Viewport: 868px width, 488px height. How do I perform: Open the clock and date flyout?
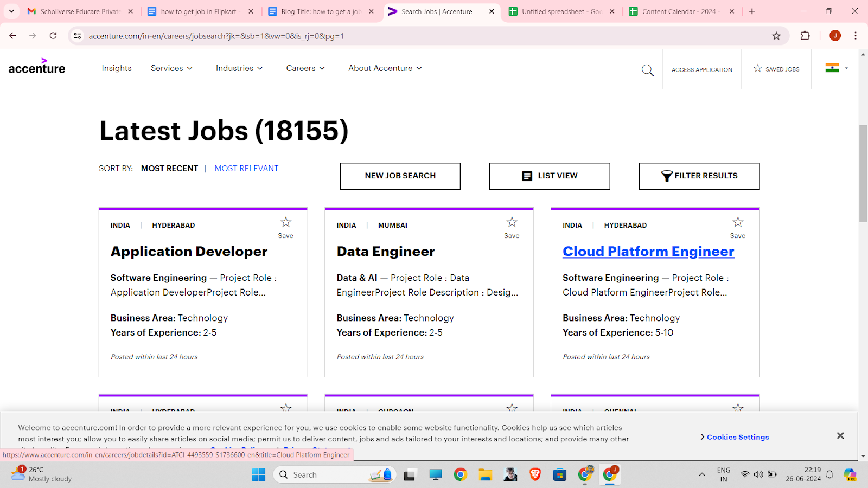point(803,474)
